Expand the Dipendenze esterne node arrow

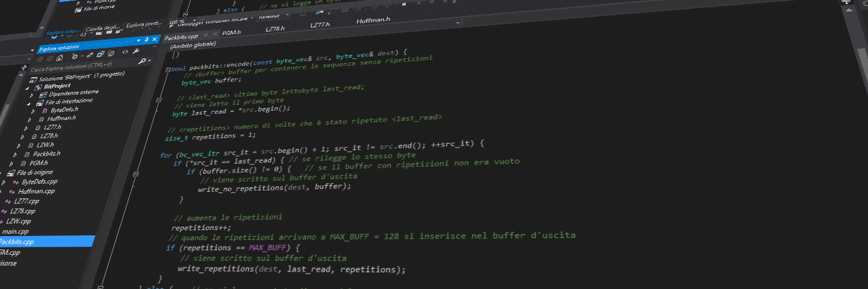[x=32, y=95]
